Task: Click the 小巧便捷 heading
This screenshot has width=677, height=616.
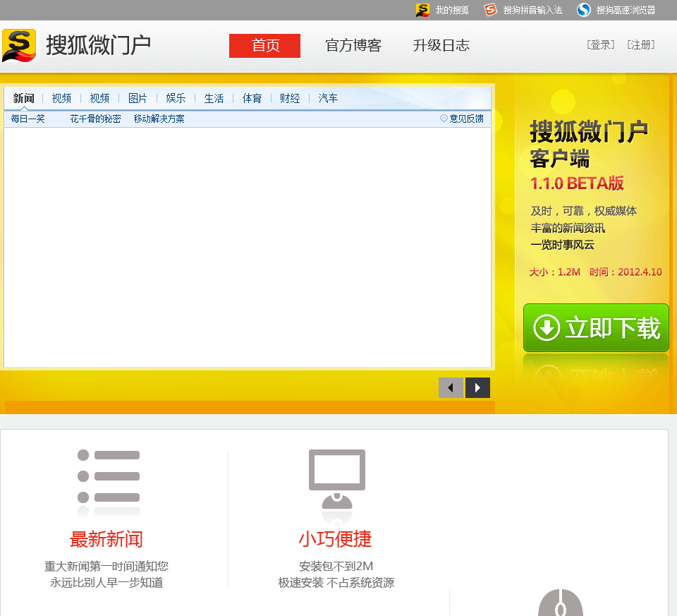Action: click(336, 538)
